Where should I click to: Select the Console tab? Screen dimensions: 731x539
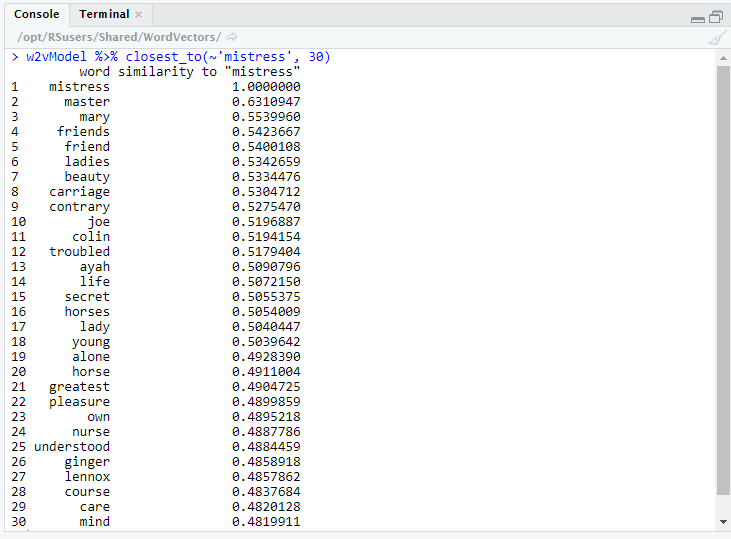pos(37,15)
